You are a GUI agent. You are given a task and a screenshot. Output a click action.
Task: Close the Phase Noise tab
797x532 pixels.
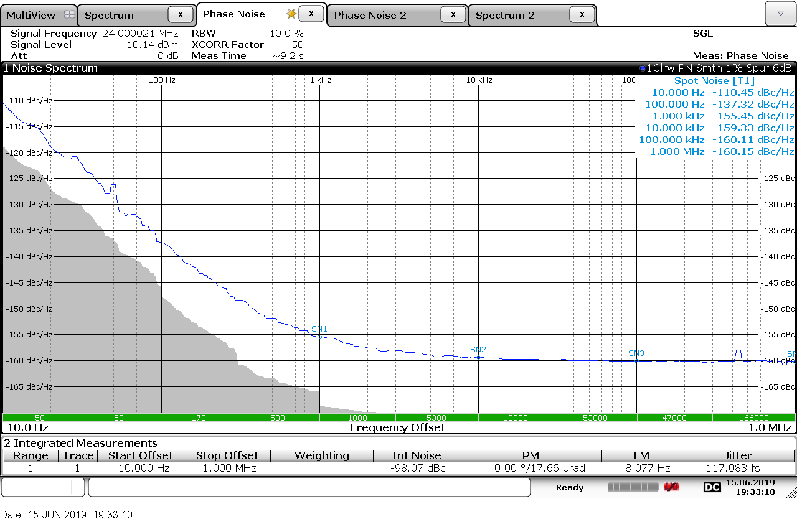[311, 14]
